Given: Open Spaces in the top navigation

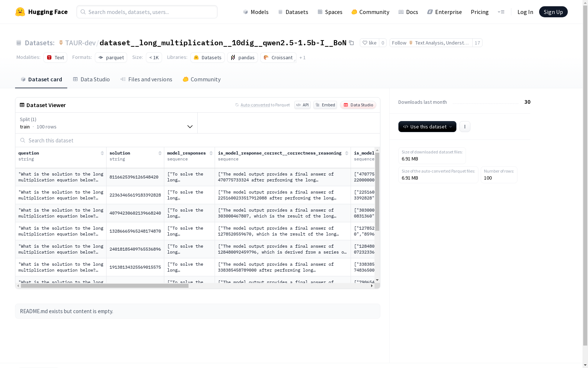Looking at the screenshot, I should [x=330, y=12].
